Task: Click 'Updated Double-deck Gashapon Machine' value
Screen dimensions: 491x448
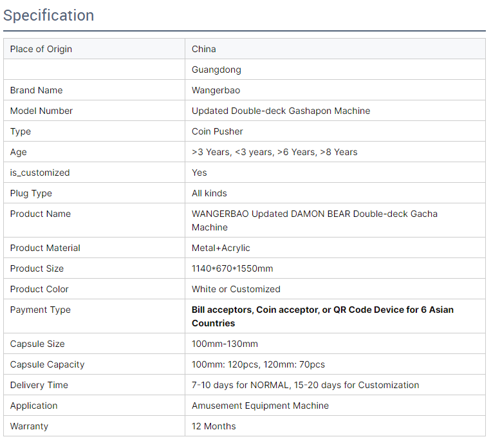Action: point(281,111)
